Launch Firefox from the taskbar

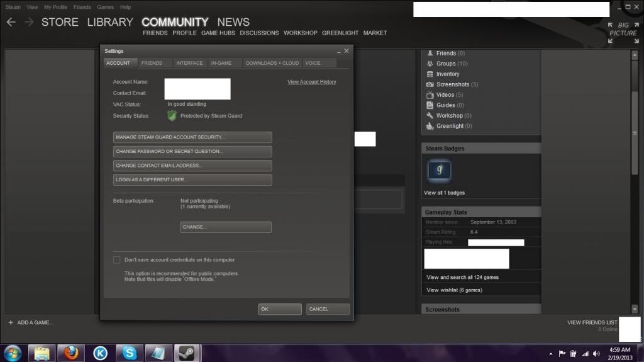pyautogui.click(x=70, y=353)
